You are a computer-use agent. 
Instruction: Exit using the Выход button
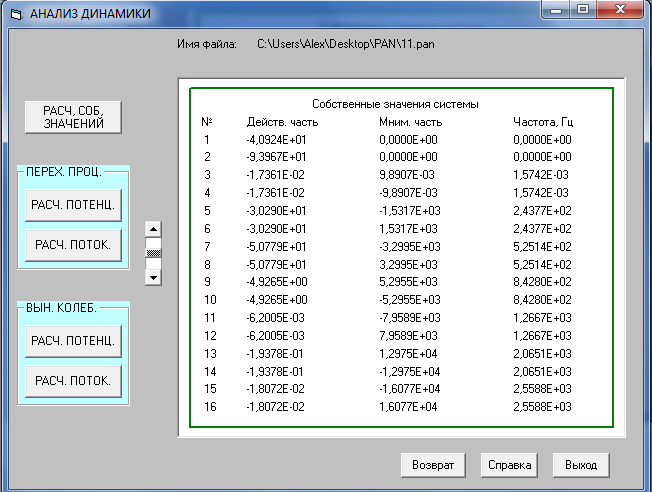(x=581, y=465)
